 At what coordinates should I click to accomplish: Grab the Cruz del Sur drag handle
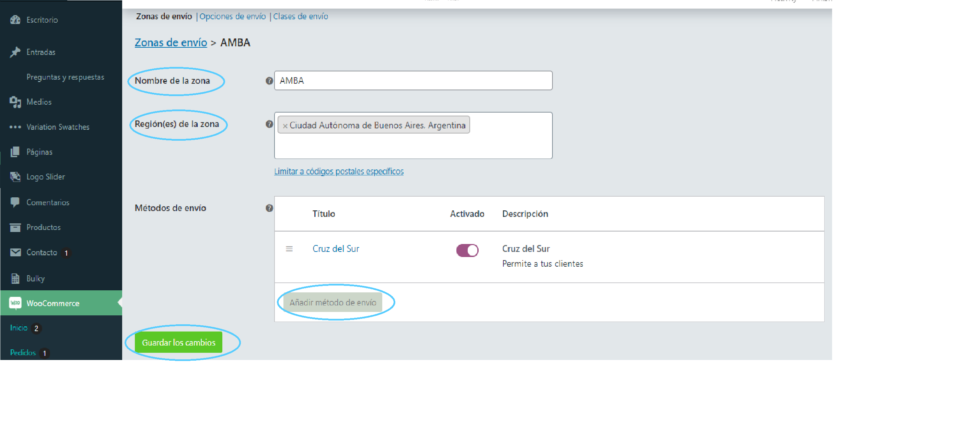[x=289, y=249]
